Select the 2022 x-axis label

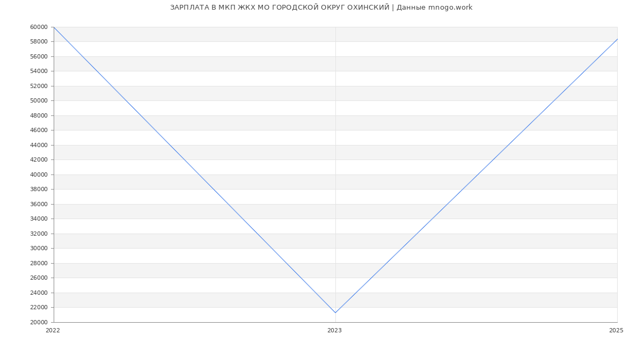[x=53, y=331]
